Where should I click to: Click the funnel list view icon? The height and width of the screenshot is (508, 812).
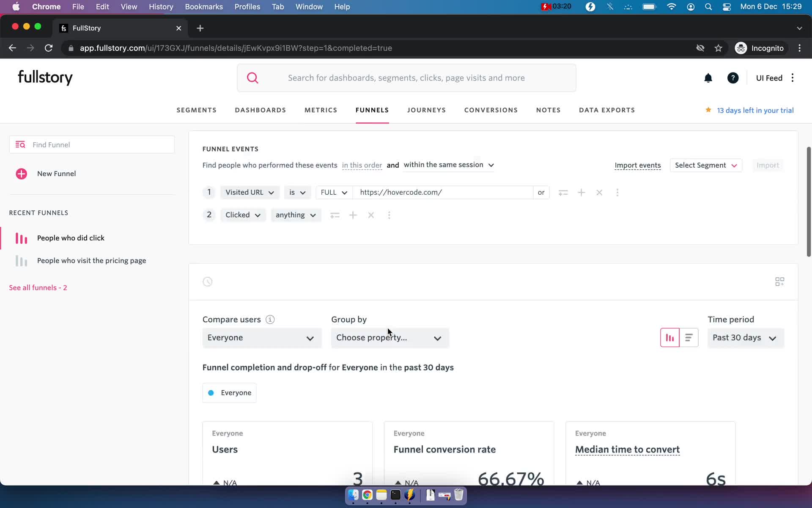[689, 337]
